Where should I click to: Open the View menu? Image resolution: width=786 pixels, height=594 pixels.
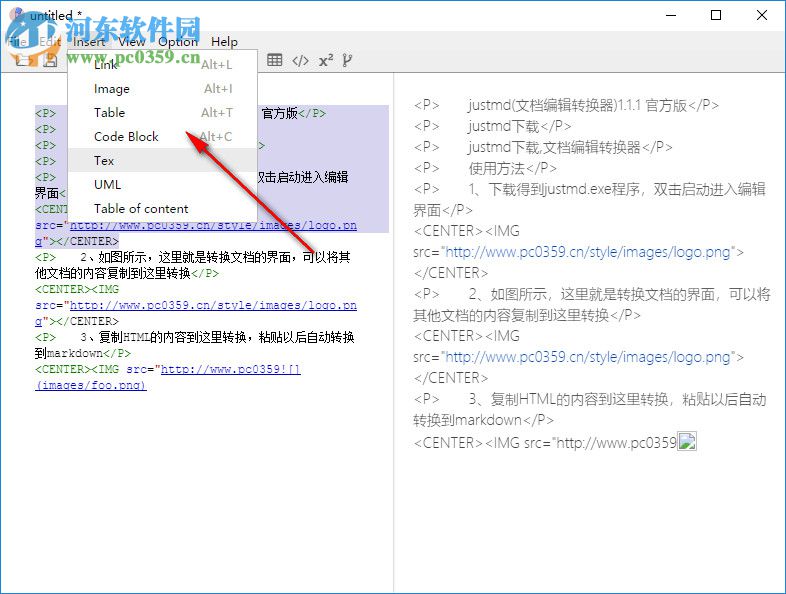click(x=132, y=42)
